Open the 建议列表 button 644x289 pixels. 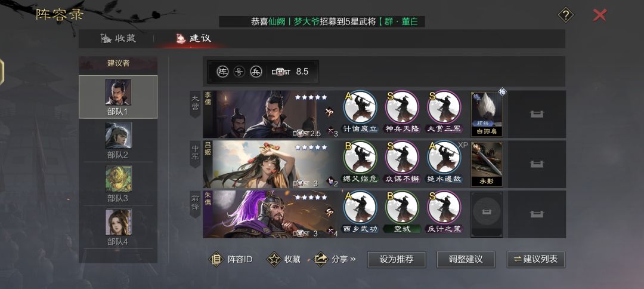coord(535,259)
